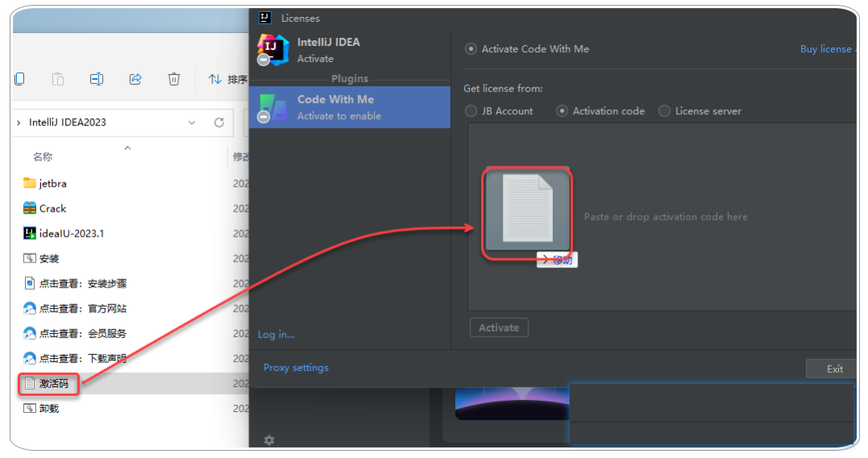Click the Plugins section header label
Viewport: 868px width, 458px height.
pos(350,79)
